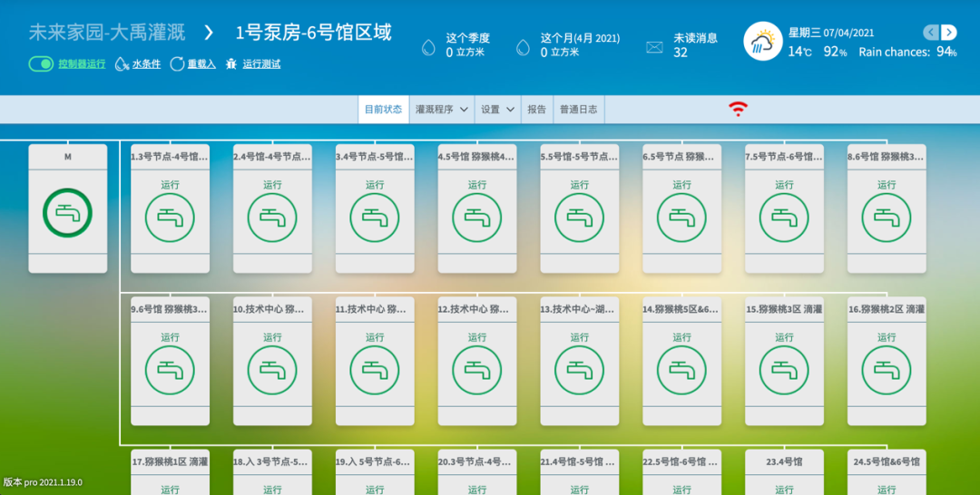The image size is (980, 495).
Task: Select card title 21.4号馆-5号馆
Action: 577,462
